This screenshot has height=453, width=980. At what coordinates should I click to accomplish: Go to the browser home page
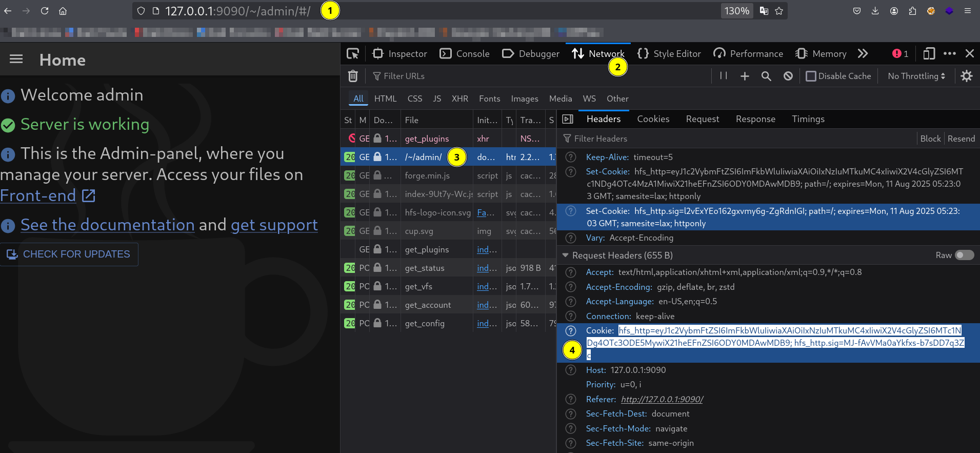click(x=63, y=11)
